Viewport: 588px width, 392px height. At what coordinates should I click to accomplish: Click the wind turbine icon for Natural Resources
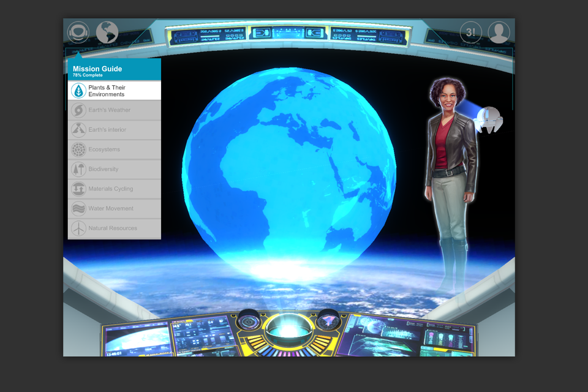[79, 228]
